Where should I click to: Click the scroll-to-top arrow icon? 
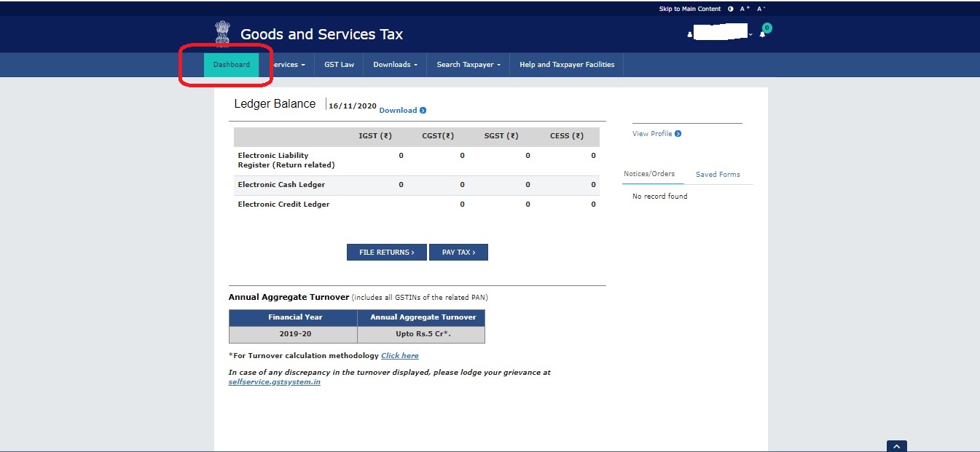click(x=896, y=446)
